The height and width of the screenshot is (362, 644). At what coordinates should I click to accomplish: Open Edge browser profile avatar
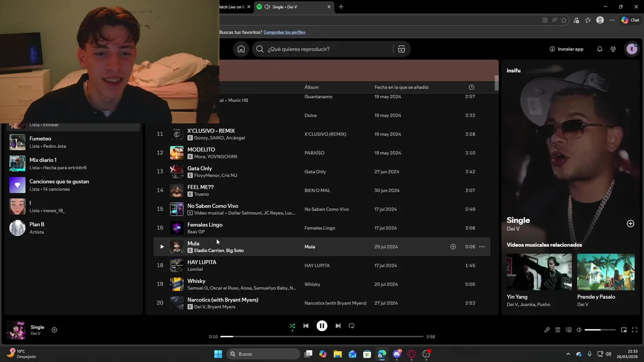(600, 20)
